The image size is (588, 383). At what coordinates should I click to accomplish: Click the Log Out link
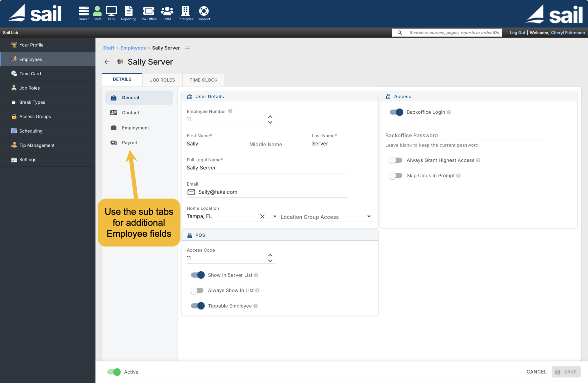517,33
